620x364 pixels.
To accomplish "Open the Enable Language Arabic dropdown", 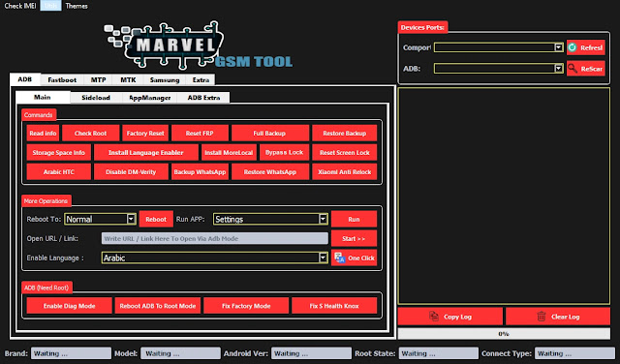I will tap(215, 258).
